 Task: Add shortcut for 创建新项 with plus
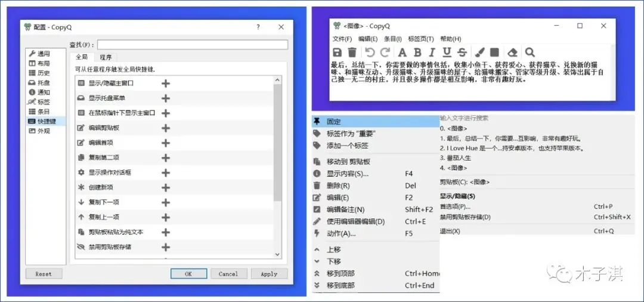pos(166,188)
